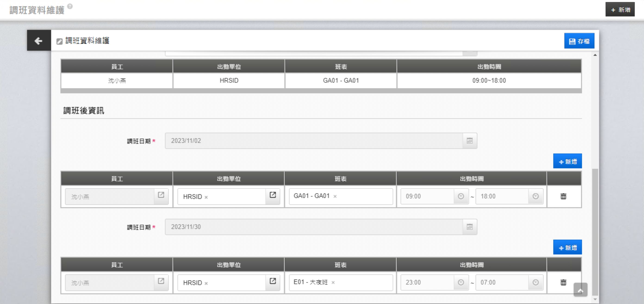Click the top-right dark 新增 button
644x304 pixels.
620,9
